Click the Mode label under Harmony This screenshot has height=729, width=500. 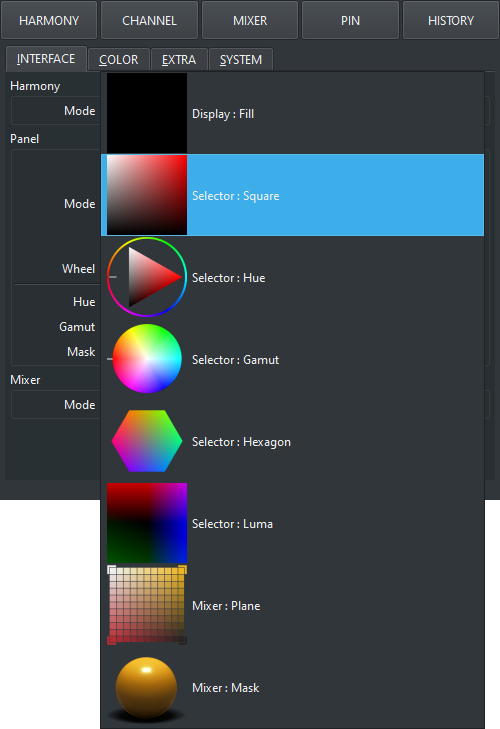tap(80, 111)
